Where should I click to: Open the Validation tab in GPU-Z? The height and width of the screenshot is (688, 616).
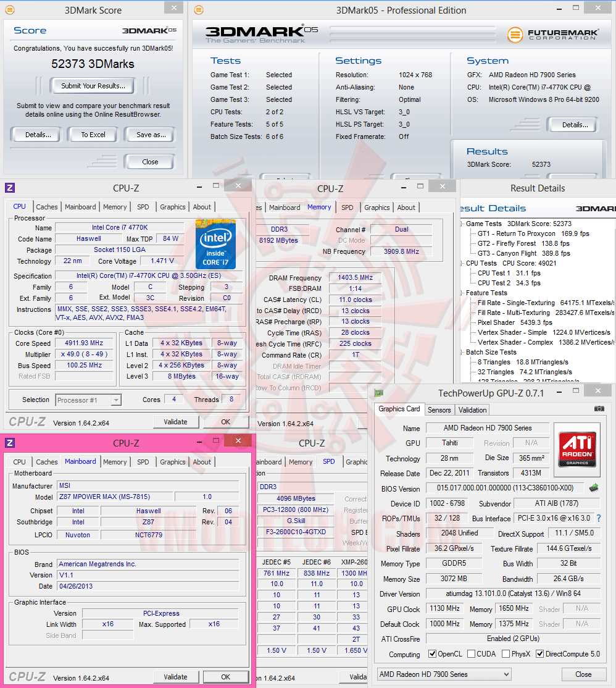[472, 410]
